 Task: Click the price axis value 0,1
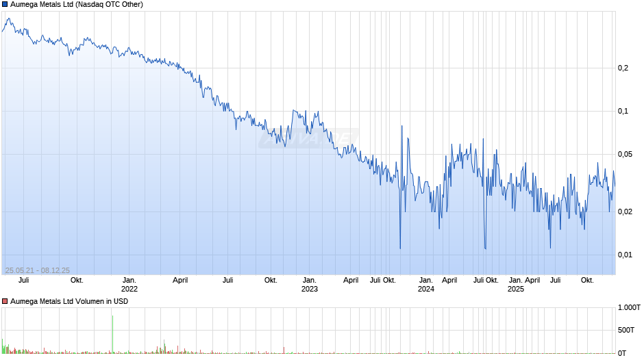(x=623, y=112)
